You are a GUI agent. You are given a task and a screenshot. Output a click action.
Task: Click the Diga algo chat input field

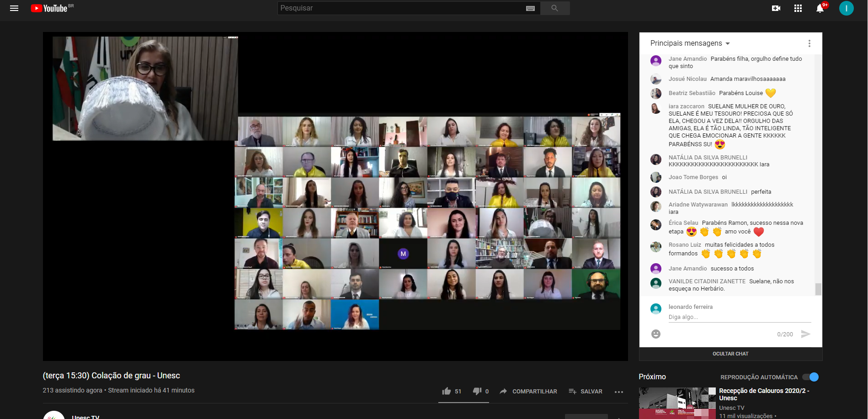pos(739,317)
